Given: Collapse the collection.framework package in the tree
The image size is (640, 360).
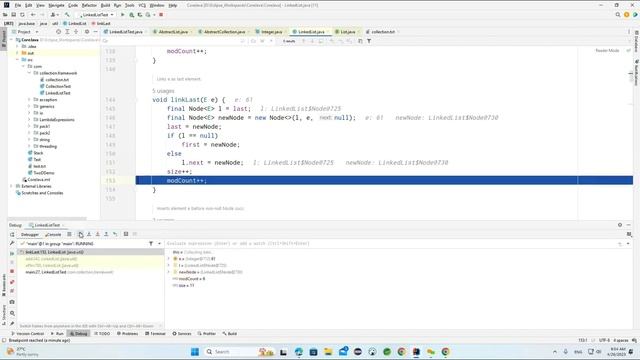Looking at the screenshot, I should coord(29,73).
